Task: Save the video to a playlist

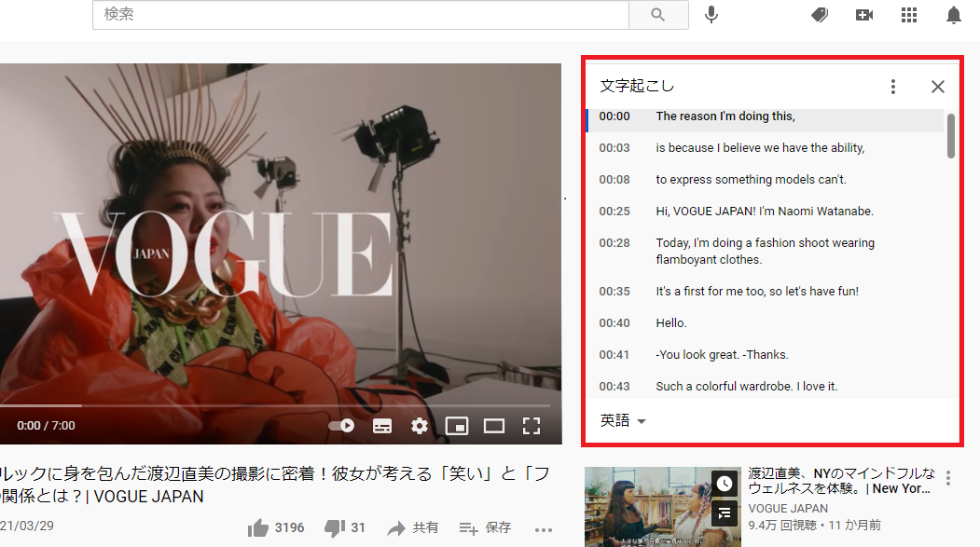Action: [485, 527]
